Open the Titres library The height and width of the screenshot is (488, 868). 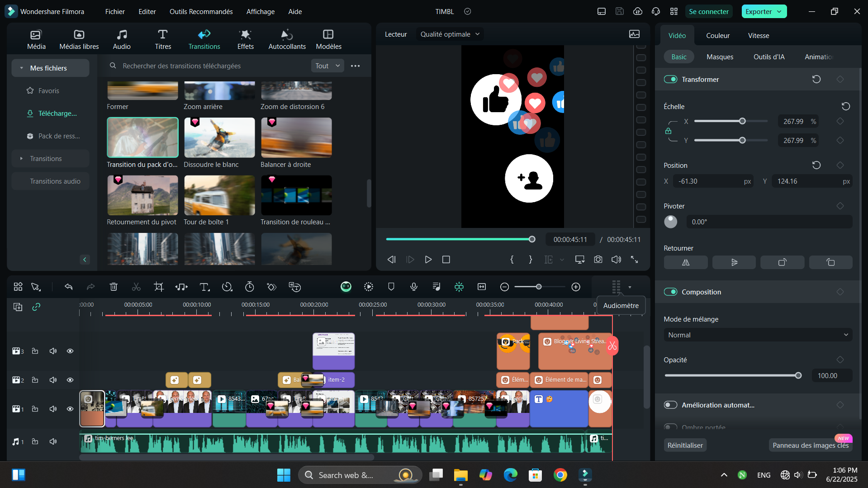tap(163, 40)
